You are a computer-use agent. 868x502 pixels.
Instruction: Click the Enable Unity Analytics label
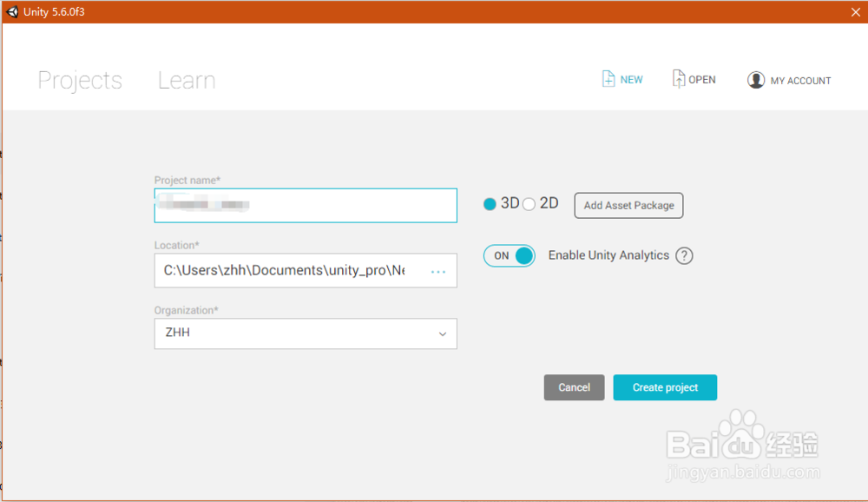[608, 255]
